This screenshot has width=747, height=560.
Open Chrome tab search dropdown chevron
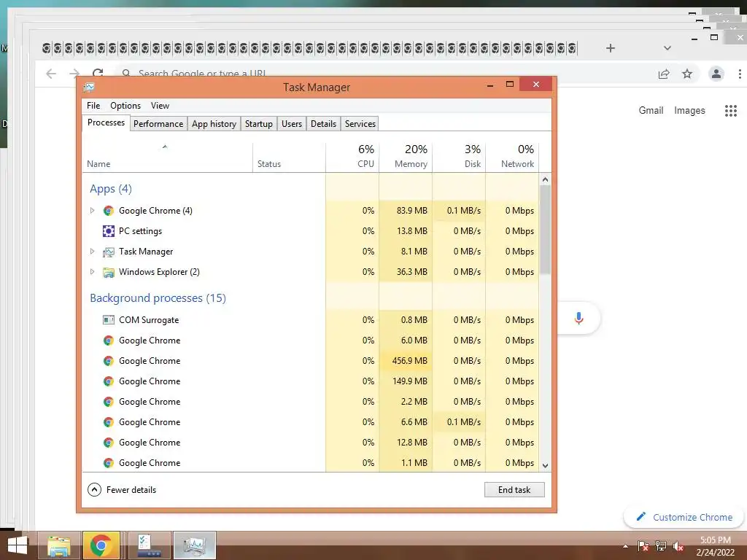(x=667, y=48)
